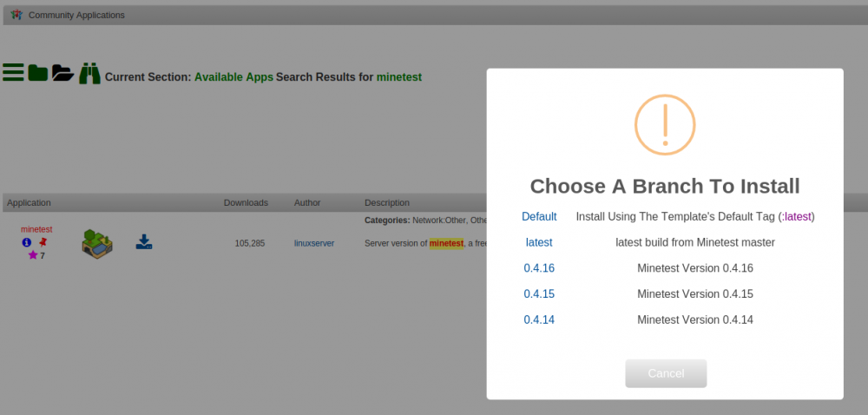Click the open folder icon
Image resolution: width=868 pixels, height=415 pixels.
coord(62,72)
